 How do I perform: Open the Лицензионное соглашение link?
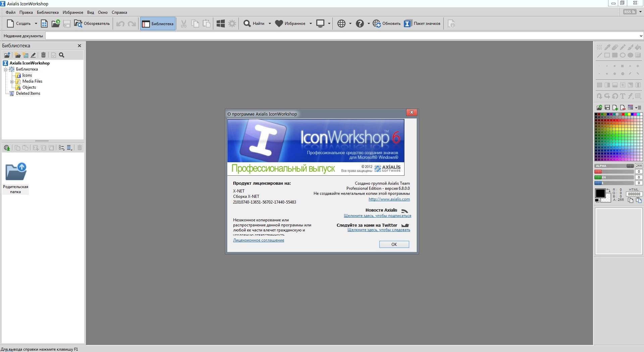259,240
